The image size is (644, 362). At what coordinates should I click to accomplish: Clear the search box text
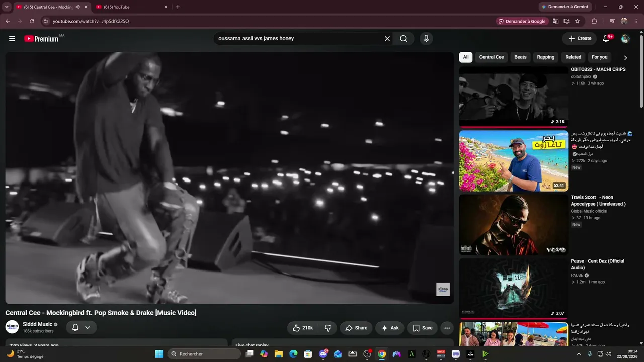[x=387, y=39]
